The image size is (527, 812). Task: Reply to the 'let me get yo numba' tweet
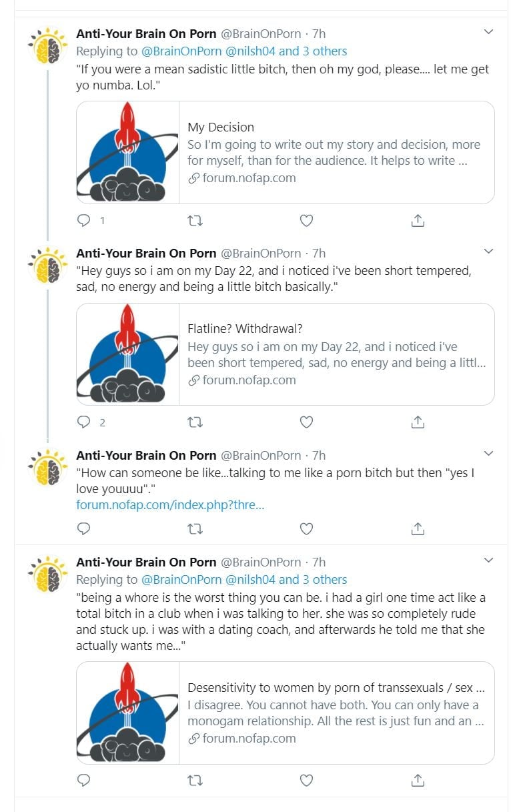click(x=84, y=220)
